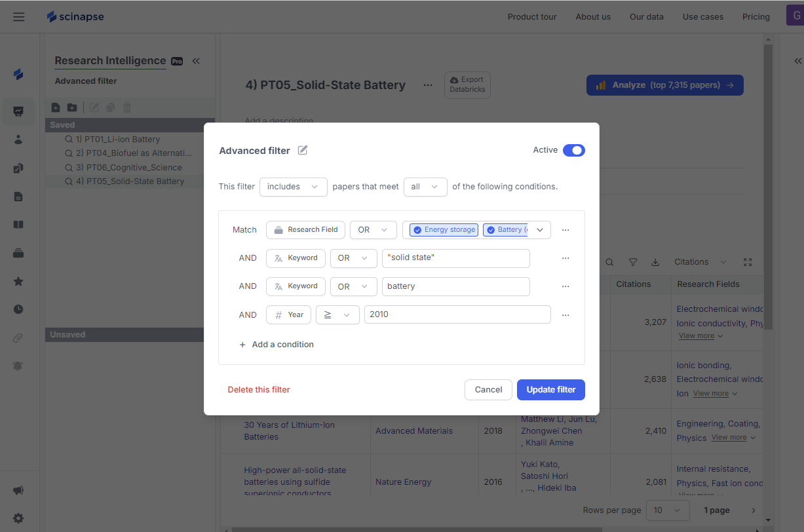Click the user avatar G at top right
This screenshot has height=532, width=804.
[x=795, y=16]
